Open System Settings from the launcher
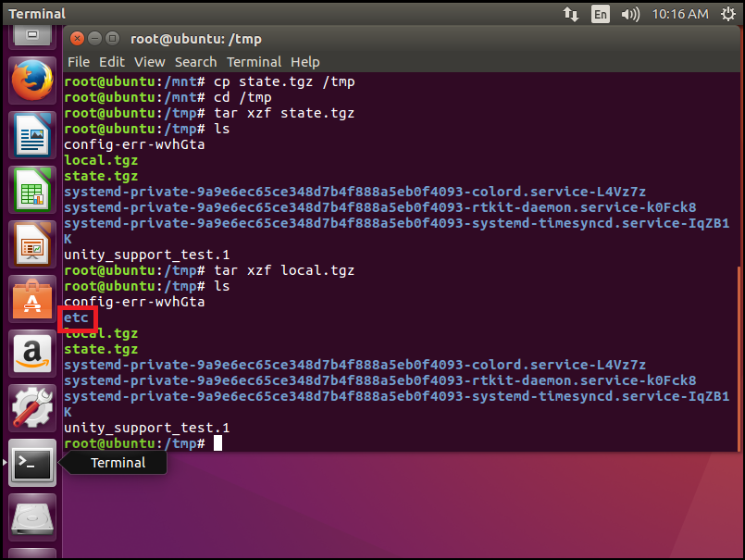This screenshot has height=560, width=745. point(32,406)
